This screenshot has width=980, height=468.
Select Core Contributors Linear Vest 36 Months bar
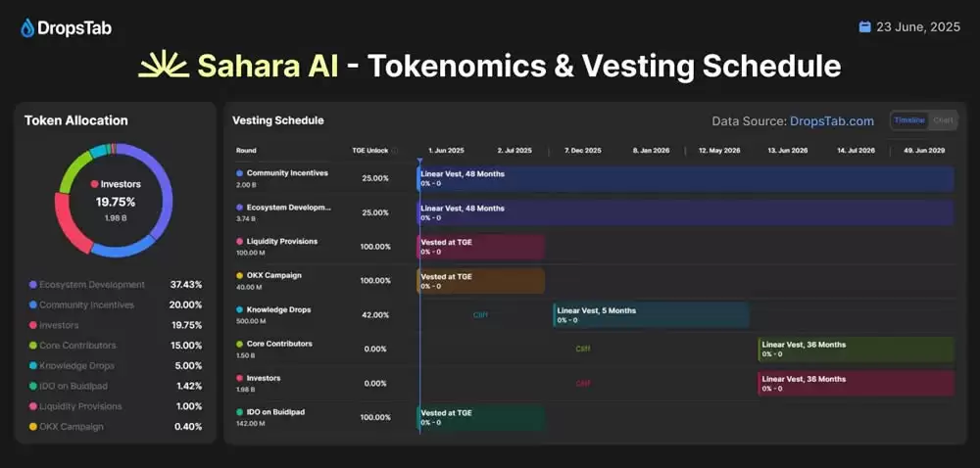click(857, 350)
